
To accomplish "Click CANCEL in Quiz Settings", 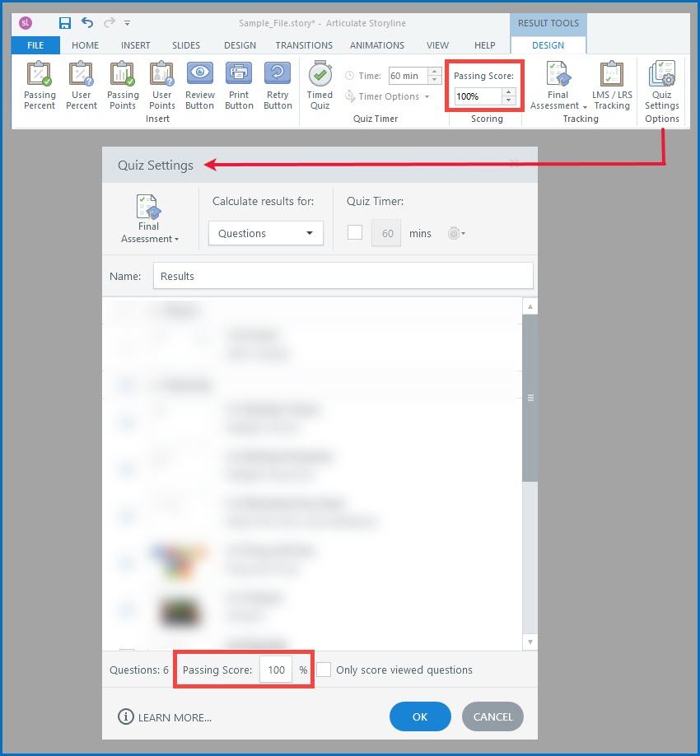I will tap(492, 716).
